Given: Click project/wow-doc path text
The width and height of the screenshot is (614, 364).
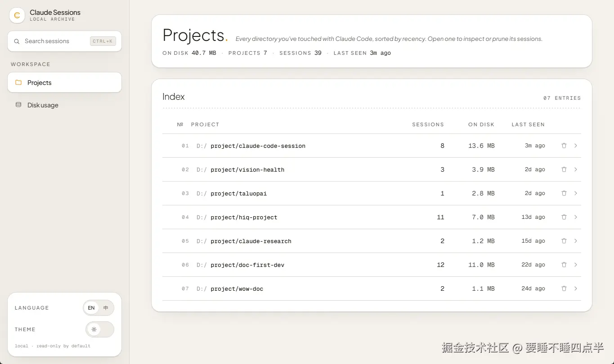Looking at the screenshot, I should point(237,289).
